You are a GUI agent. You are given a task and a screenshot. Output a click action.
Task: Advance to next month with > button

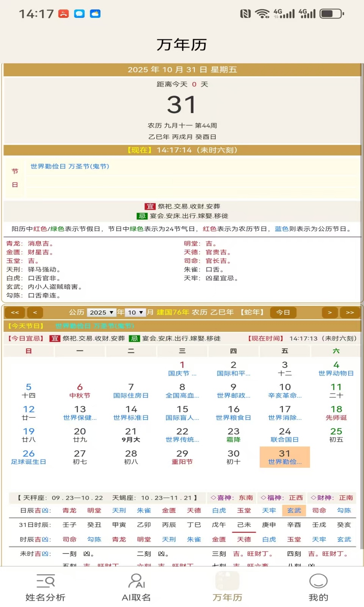(329, 312)
